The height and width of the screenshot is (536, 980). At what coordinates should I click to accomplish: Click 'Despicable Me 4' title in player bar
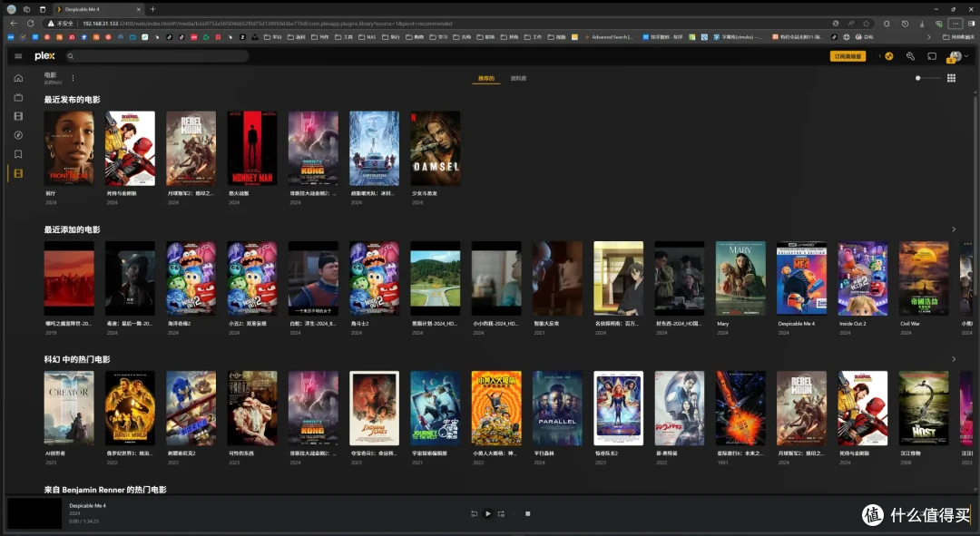pos(87,506)
